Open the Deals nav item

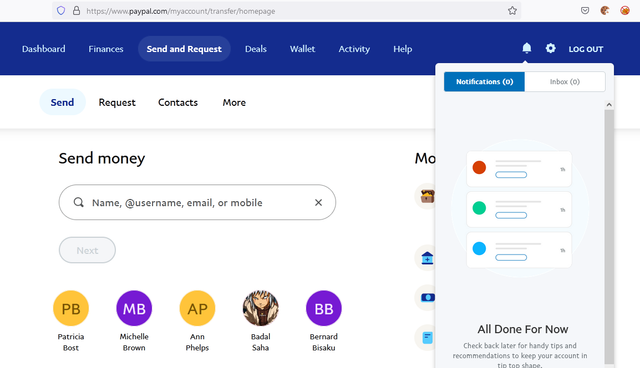click(256, 49)
